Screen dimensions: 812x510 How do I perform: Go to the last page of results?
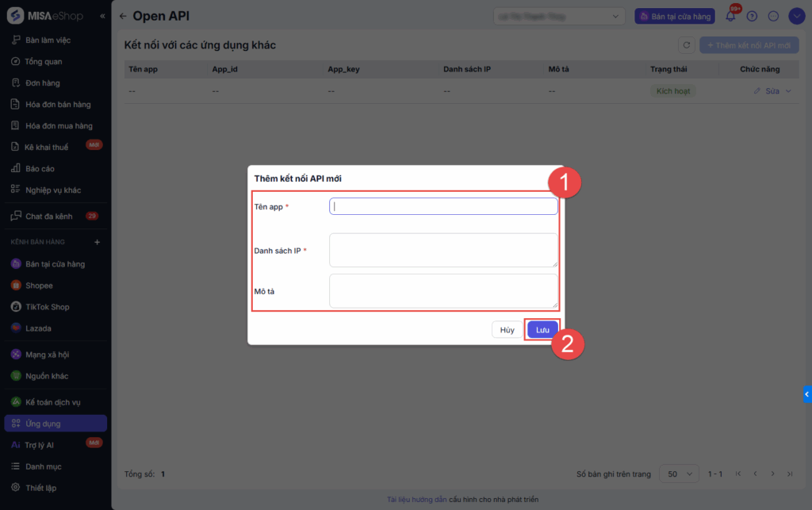[790, 474]
